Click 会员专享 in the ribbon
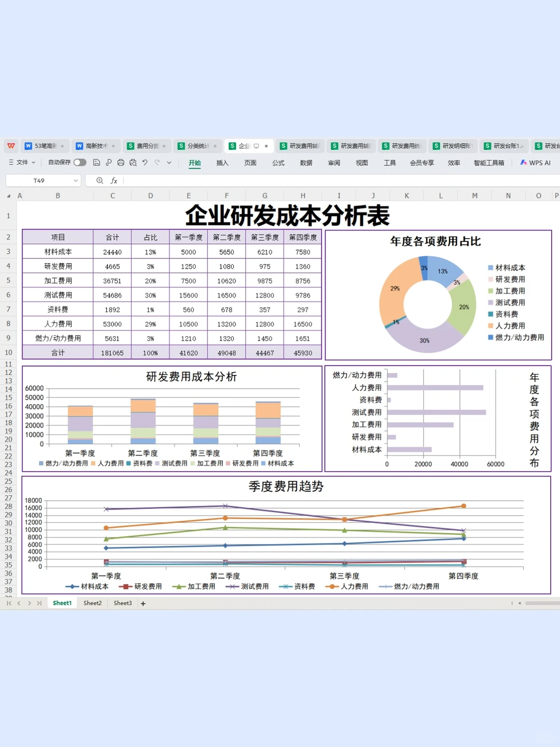 tap(421, 163)
